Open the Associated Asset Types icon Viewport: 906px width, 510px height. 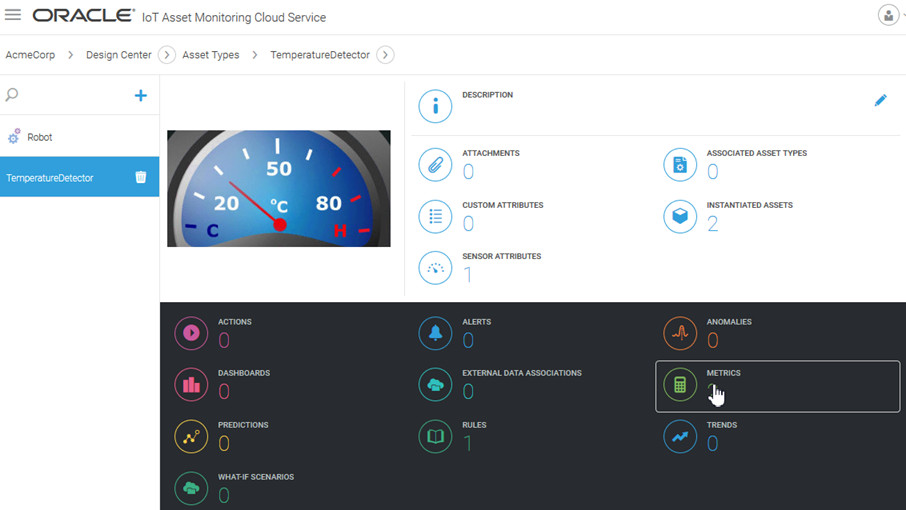tap(680, 165)
